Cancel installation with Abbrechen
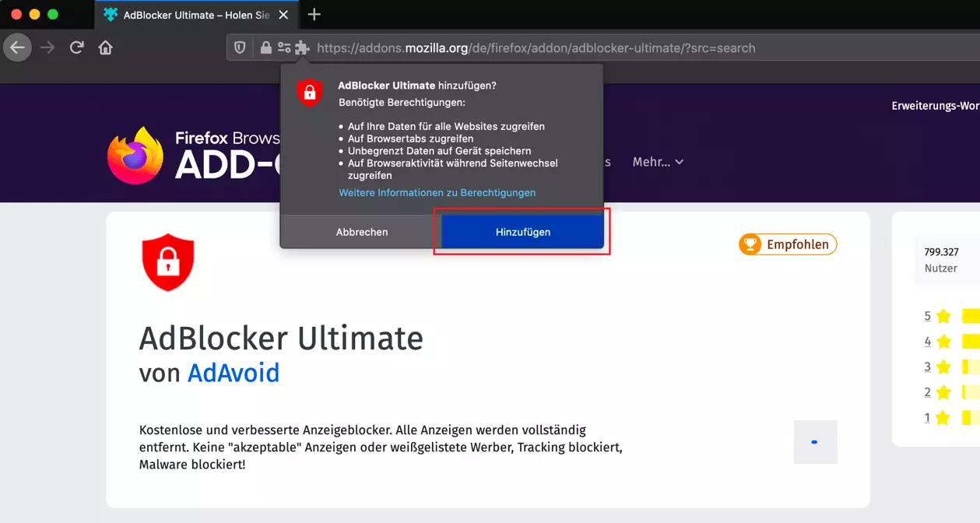The width and height of the screenshot is (980, 523). pyautogui.click(x=361, y=232)
